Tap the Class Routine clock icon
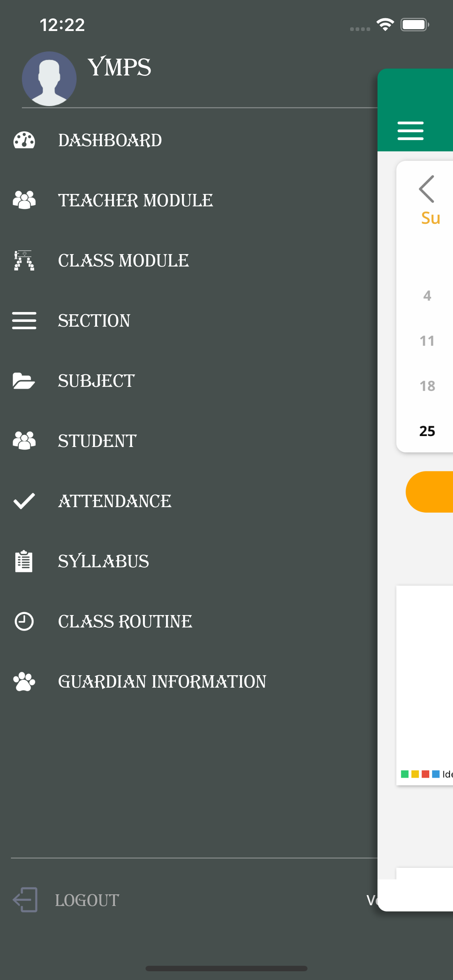 (x=24, y=621)
